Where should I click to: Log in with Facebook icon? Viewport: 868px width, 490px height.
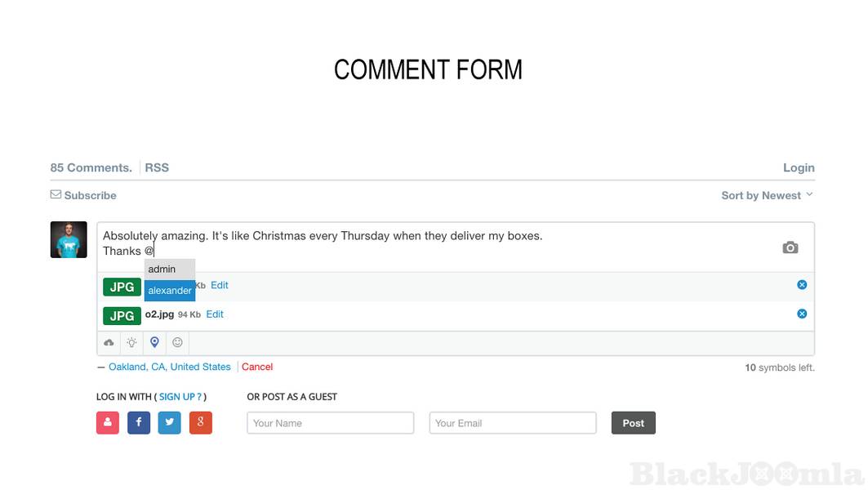pos(139,422)
